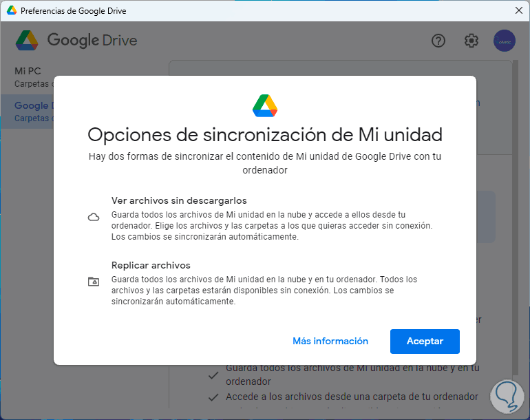Open the Más información link
The height and width of the screenshot is (420, 530).
pos(330,342)
